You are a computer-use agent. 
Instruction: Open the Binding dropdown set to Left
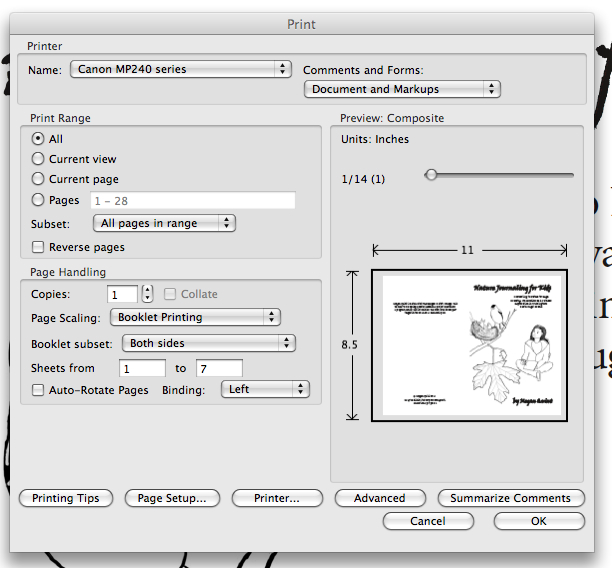[x=265, y=389]
